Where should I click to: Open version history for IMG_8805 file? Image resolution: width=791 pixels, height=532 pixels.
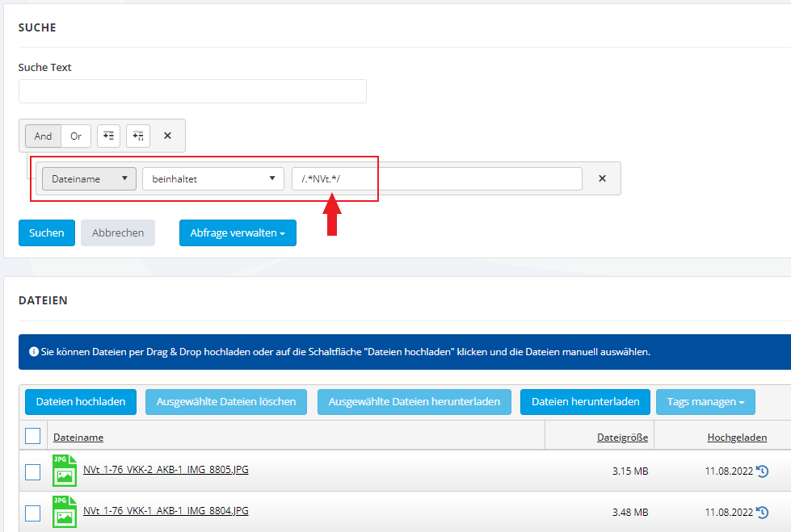pos(762,471)
